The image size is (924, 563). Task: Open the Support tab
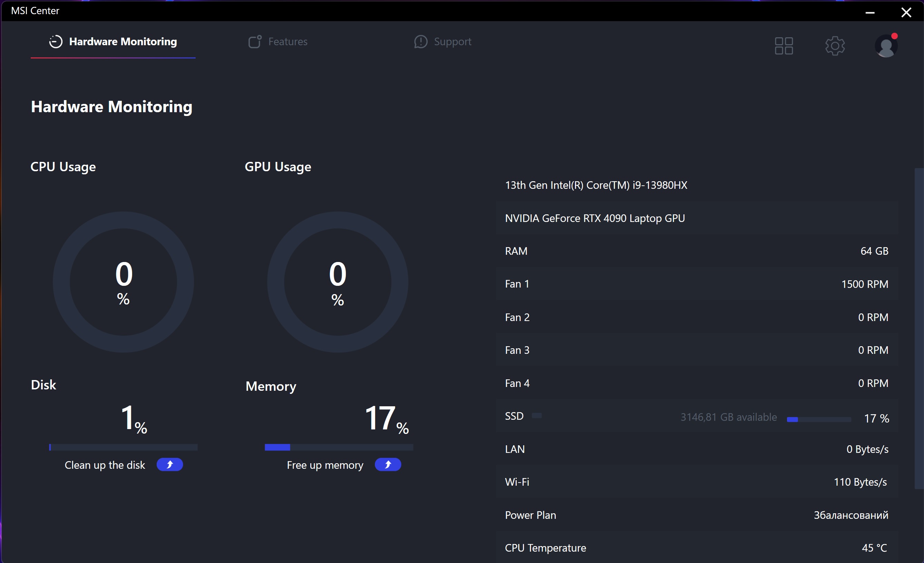point(452,42)
